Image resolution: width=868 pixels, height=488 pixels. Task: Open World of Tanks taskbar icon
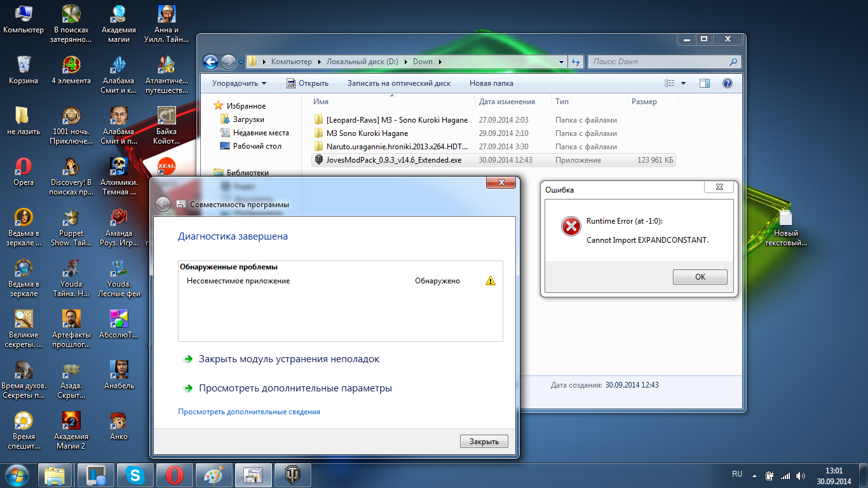[292, 475]
